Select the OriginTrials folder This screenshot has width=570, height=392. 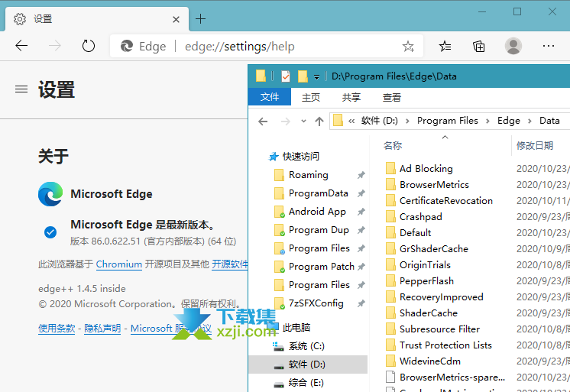(425, 265)
